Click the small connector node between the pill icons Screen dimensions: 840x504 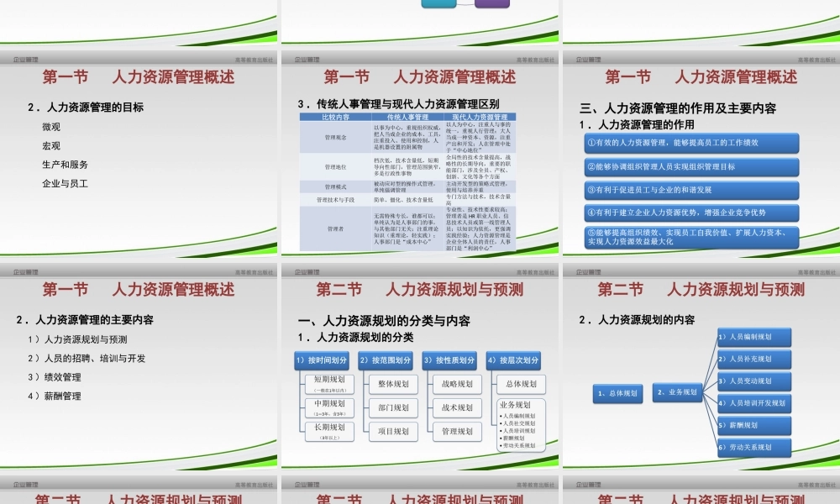(467, 6)
